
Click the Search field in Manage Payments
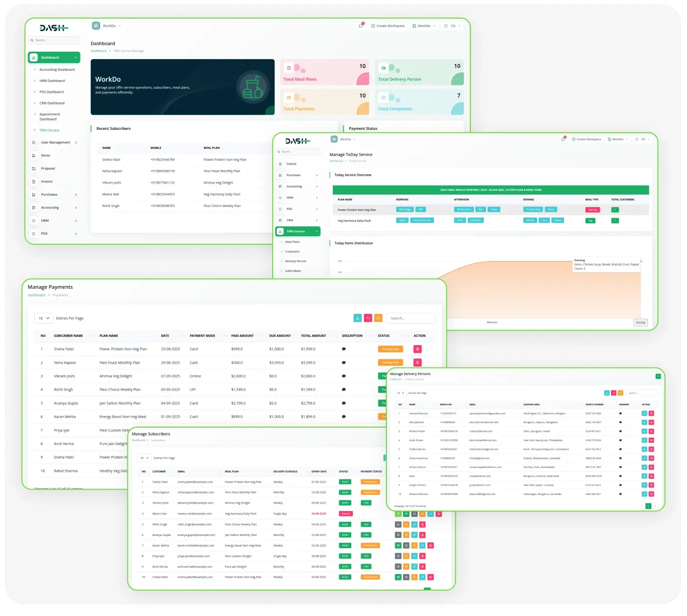pos(410,318)
